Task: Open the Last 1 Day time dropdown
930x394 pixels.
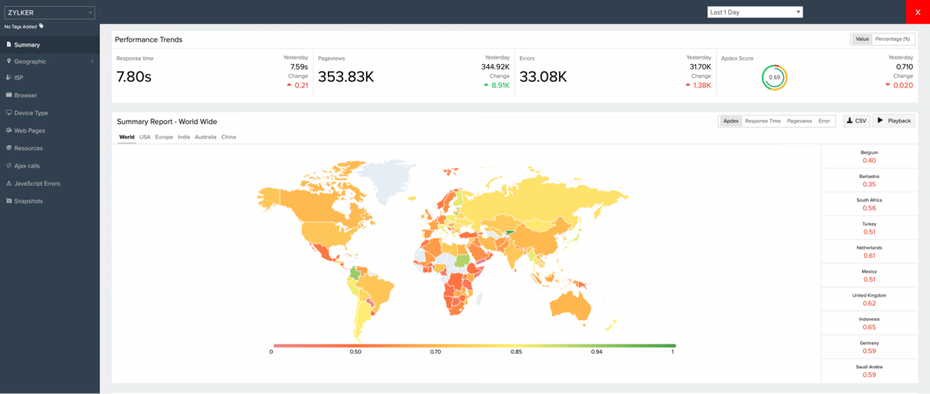Action: tap(754, 12)
